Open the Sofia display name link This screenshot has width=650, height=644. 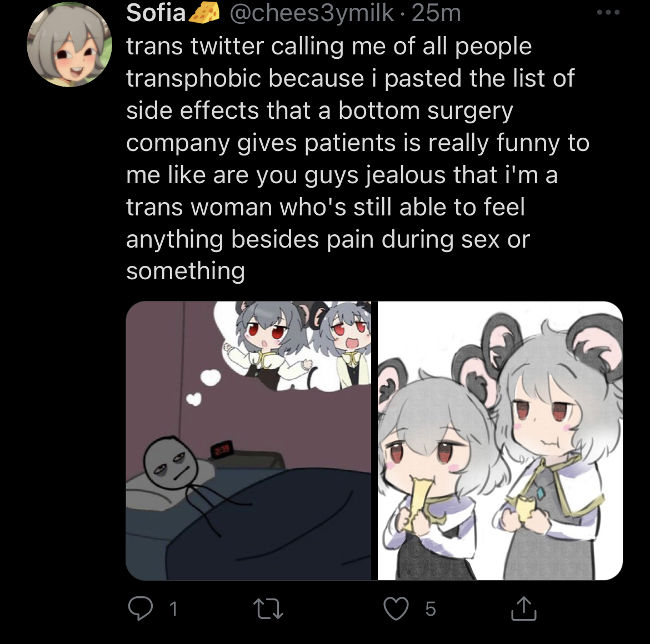coord(156,13)
